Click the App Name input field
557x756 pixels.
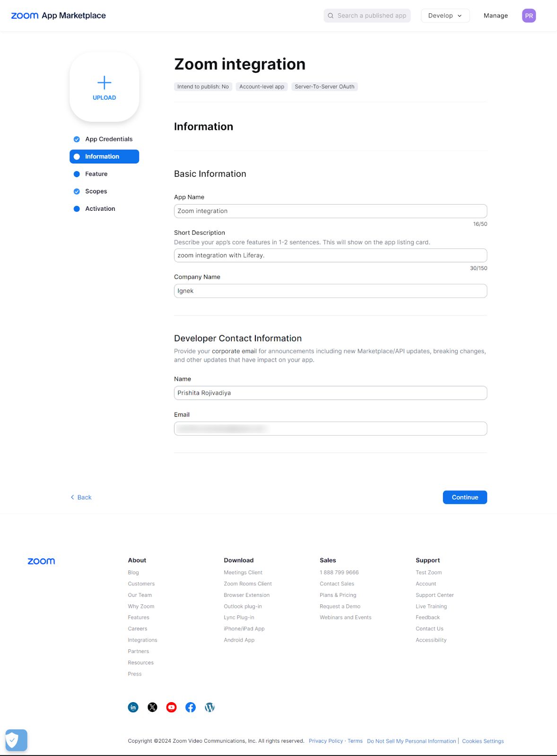pos(331,211)
